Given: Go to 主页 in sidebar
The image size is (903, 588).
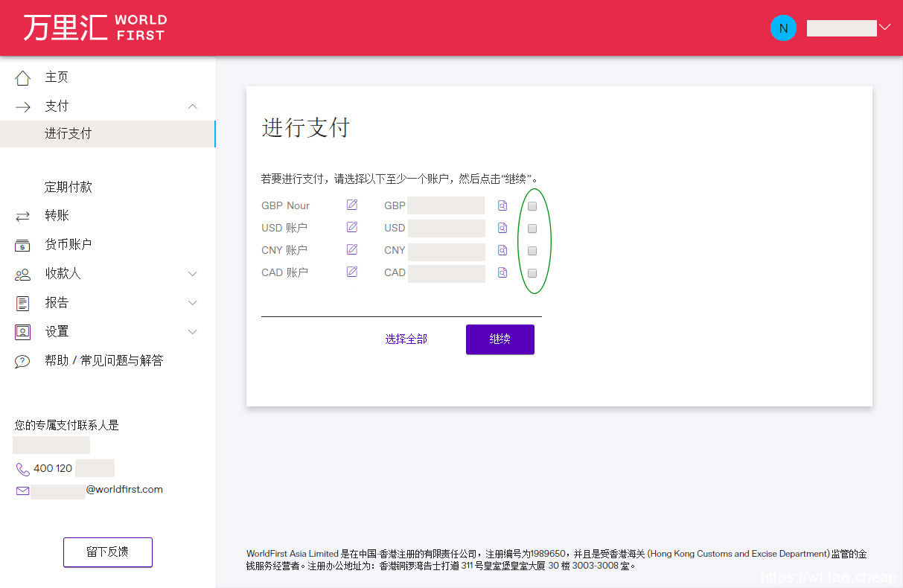Looking at the screenshot, I should coord(57,77).
